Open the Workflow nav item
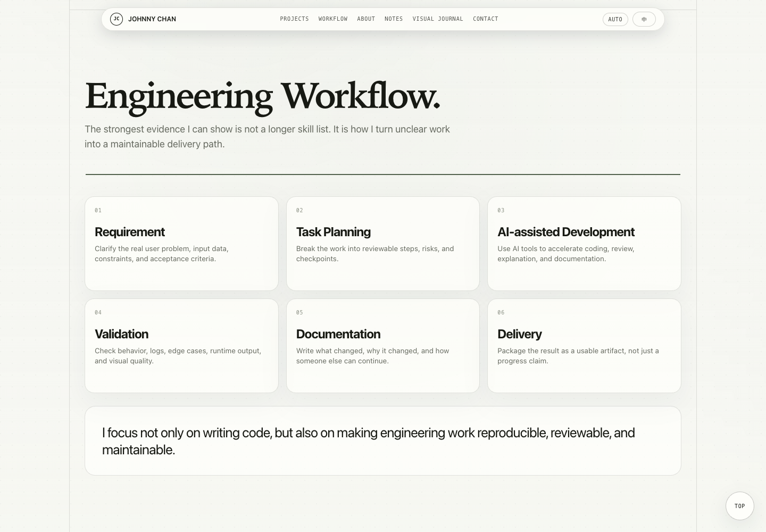The height and width of the screenshot is (532, 766). [333, 19]
